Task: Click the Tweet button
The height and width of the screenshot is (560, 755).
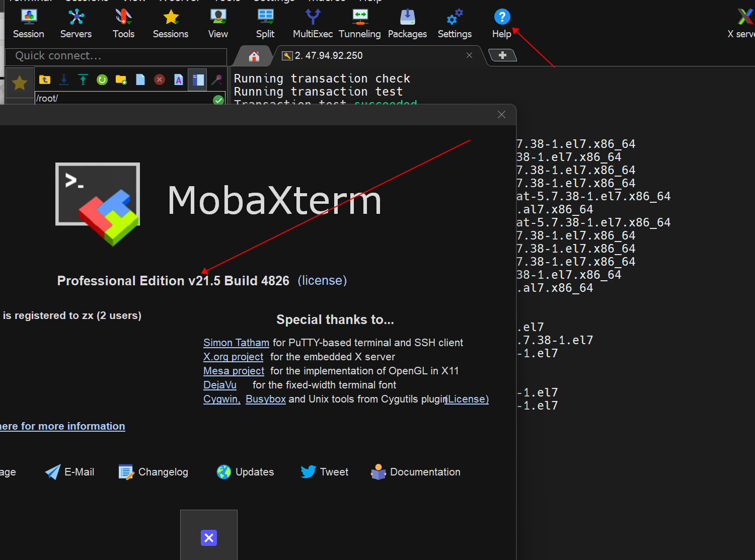Action: (x=324, y=472)
